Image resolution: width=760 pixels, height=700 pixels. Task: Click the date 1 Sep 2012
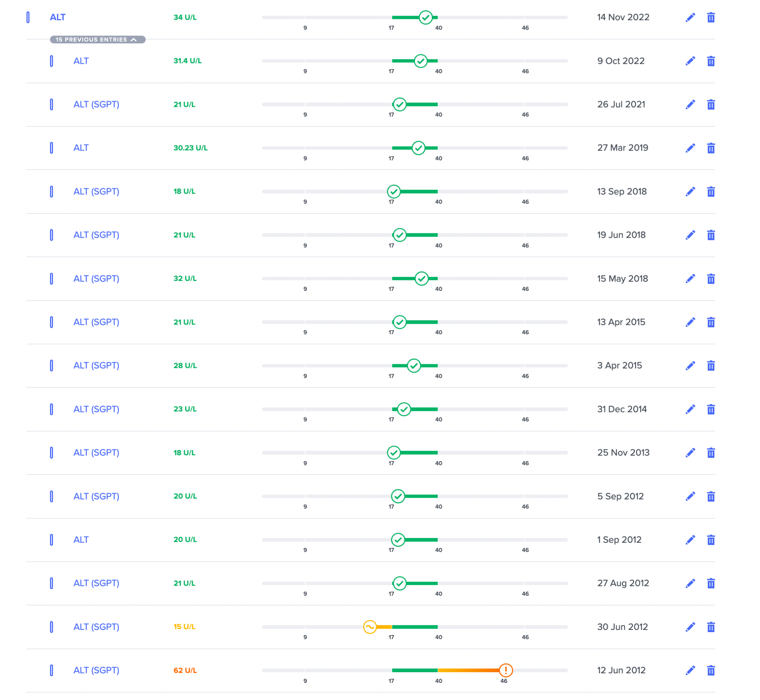pyautogui.click(x=619, y=540)
